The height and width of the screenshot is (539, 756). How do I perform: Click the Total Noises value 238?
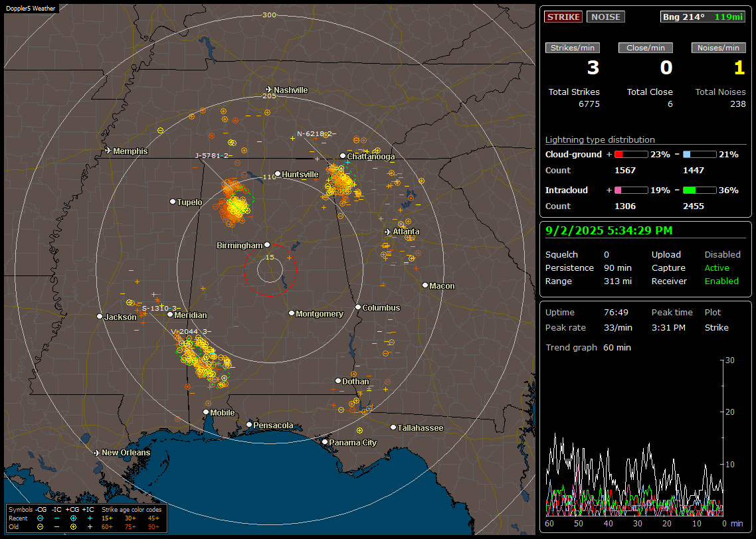pyautogui.click(x=737, y=104)
